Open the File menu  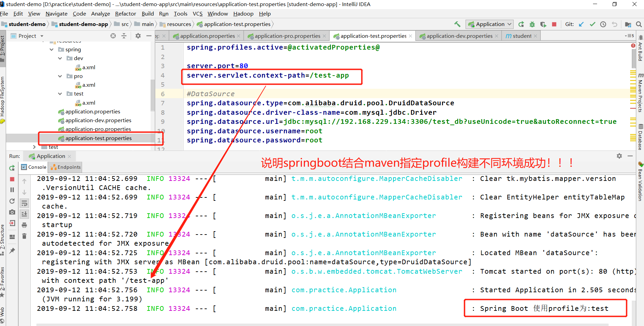coord(4,14)
